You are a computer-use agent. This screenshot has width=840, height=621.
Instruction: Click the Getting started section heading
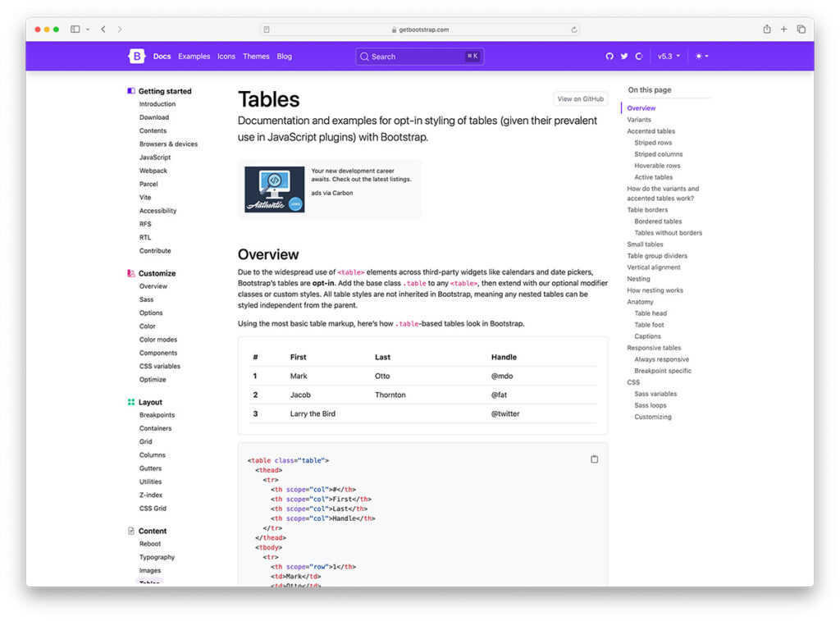tap(164, 91)
